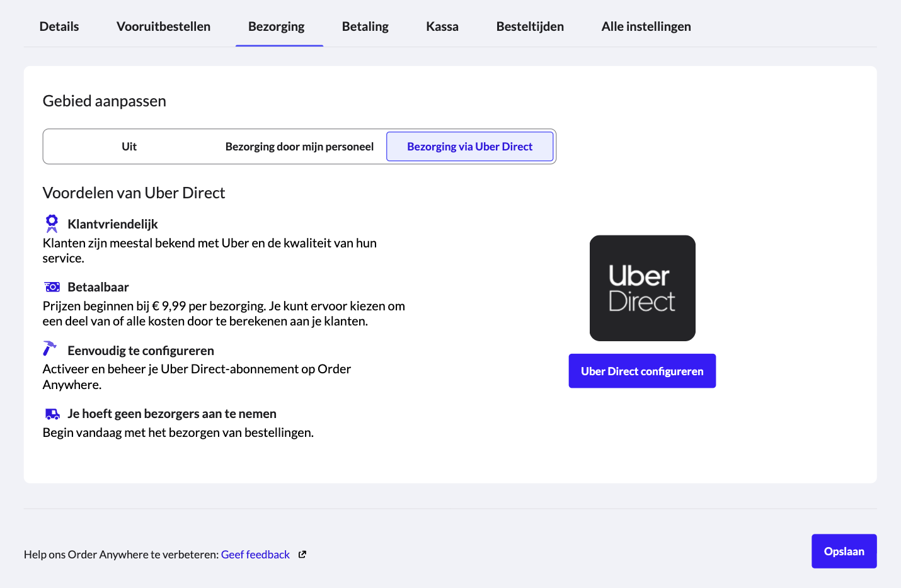Click text Begin vandaag met het bezorgen

[178, 433]
